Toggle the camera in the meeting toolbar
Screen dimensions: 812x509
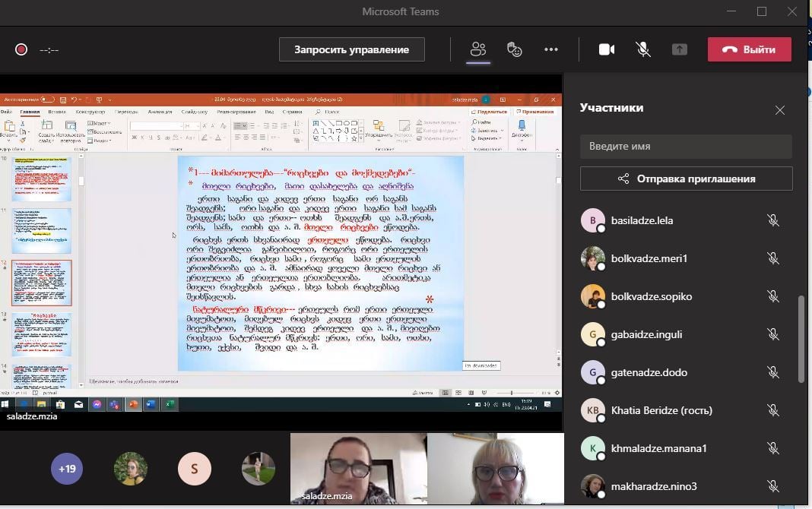[607, 49]
